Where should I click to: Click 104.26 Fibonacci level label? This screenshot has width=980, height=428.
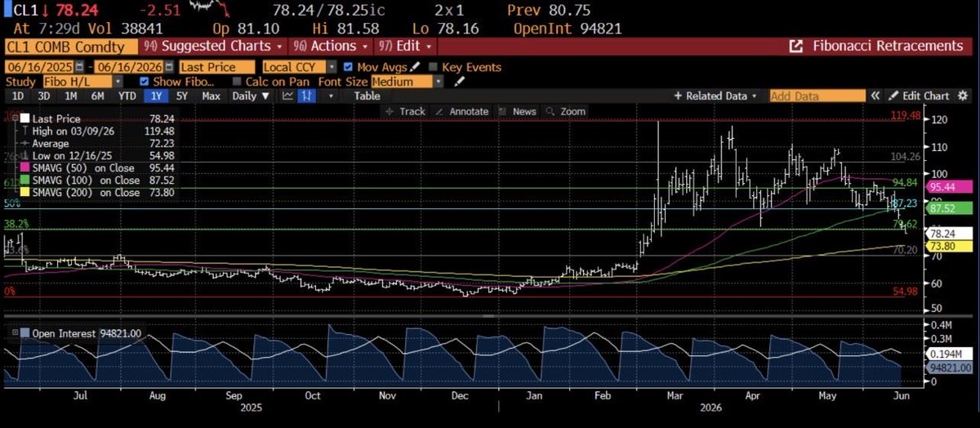(905, 156)
